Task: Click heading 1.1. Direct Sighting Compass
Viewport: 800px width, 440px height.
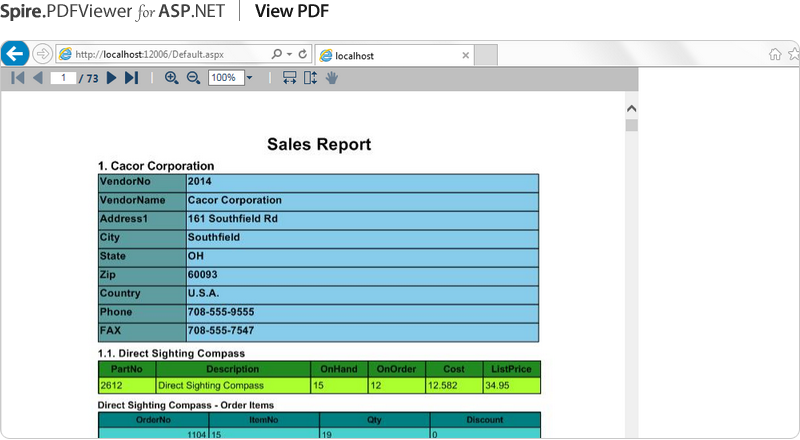Action: click(171, 353)
